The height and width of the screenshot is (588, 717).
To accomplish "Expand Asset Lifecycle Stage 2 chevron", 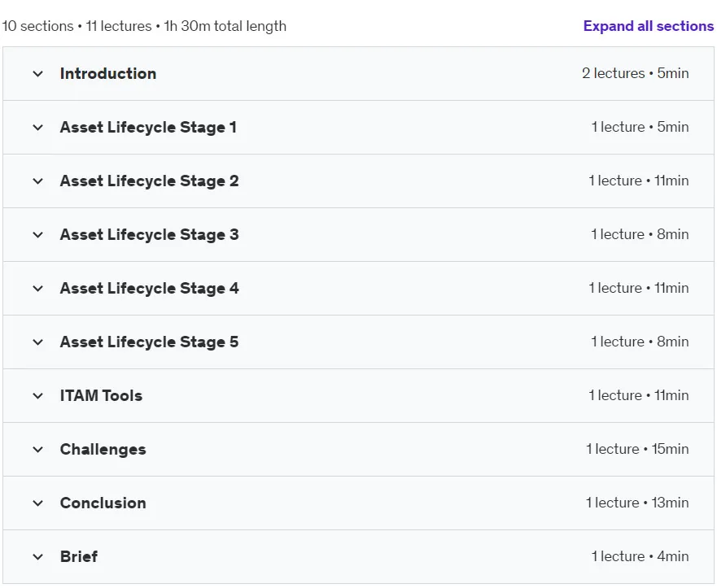I will pos(38,181).
